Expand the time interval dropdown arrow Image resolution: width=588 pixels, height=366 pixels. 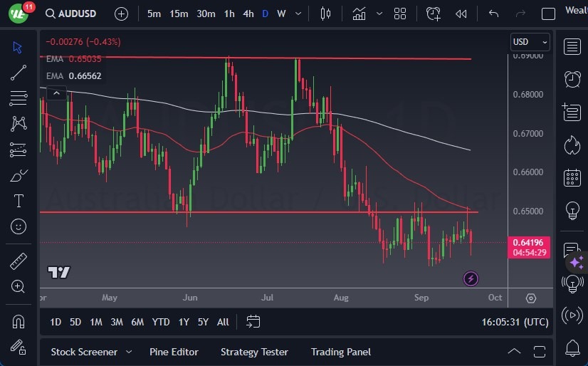click(298, 14)
